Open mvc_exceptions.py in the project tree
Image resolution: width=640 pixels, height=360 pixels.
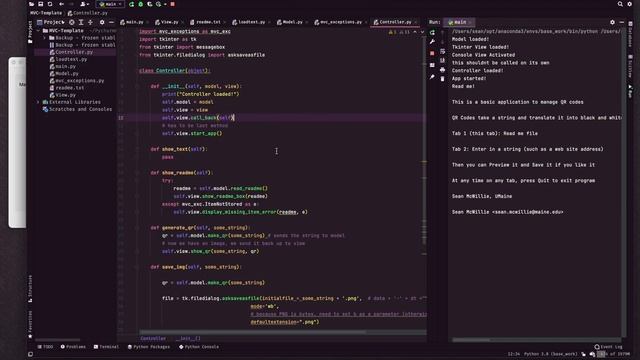pyautogui.click(x=77, y=80)
